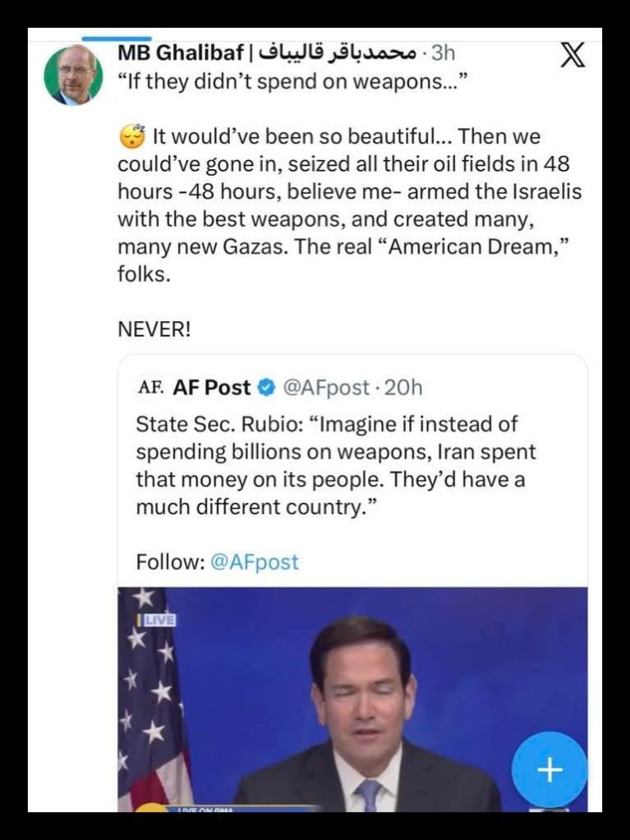Play the quoted post's video thumbnail
The image size is (630, 840).
tap(353, 698)
